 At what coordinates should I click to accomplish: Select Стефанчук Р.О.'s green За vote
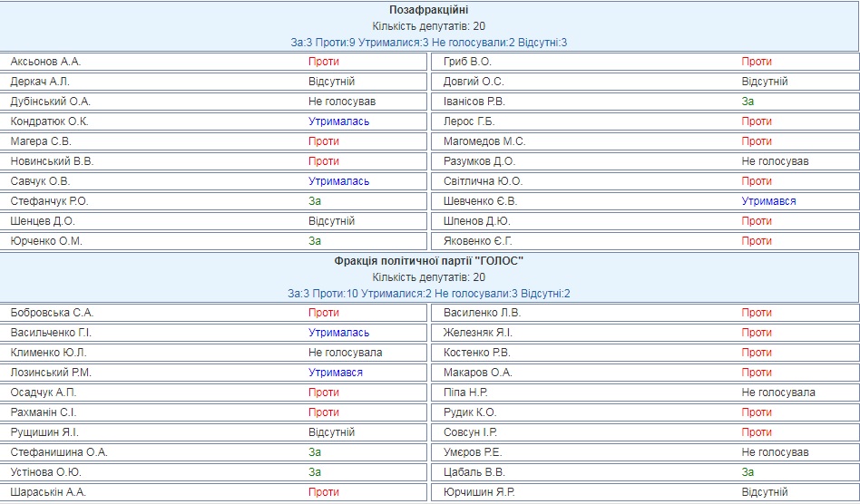[x=315, y=201]
